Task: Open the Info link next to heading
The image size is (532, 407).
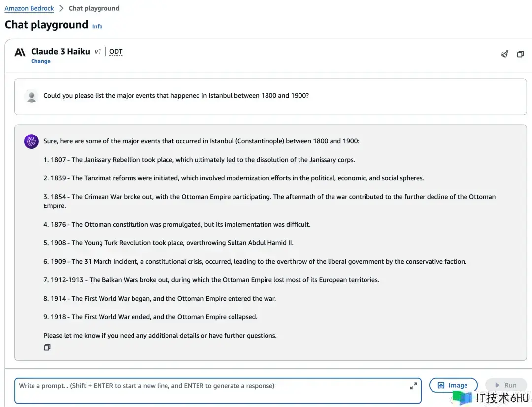Action: (98, 26)
